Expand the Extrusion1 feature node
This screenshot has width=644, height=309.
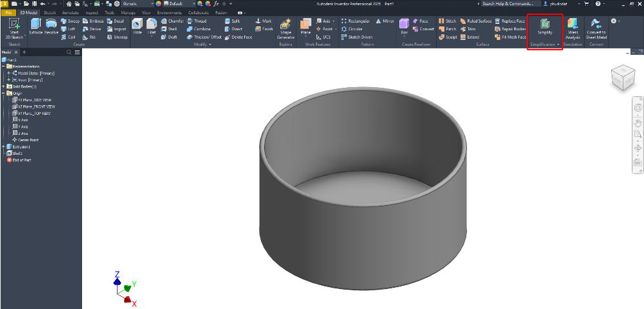[x=4, y=146]
